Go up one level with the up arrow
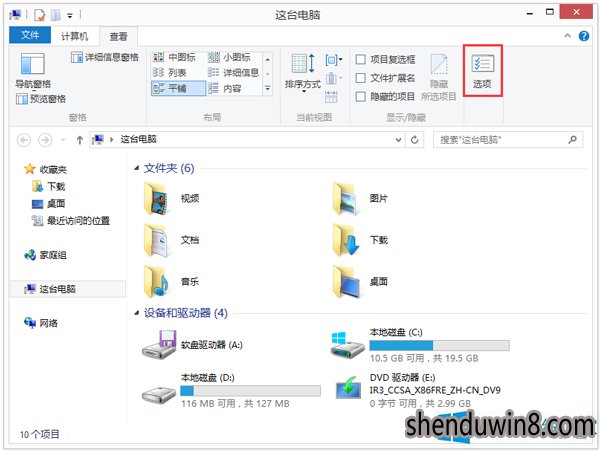The height and width of the screenshot is (451, 600). point(80,140)
